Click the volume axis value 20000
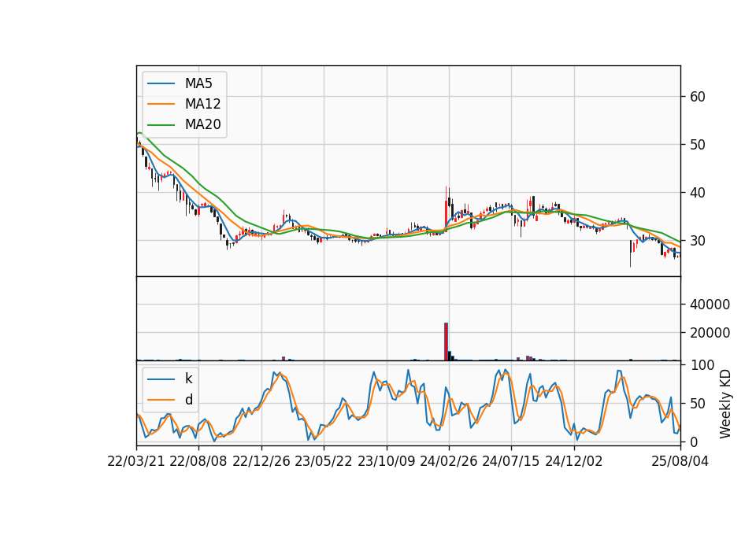 [710, 333]
